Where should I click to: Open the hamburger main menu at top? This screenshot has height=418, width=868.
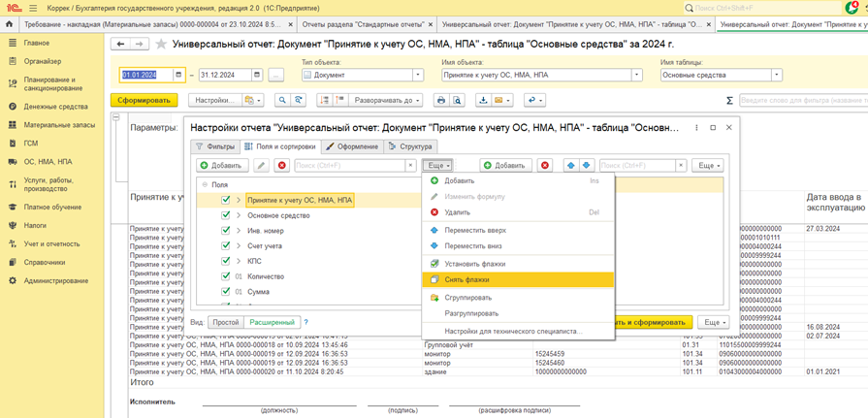(33, 9)
